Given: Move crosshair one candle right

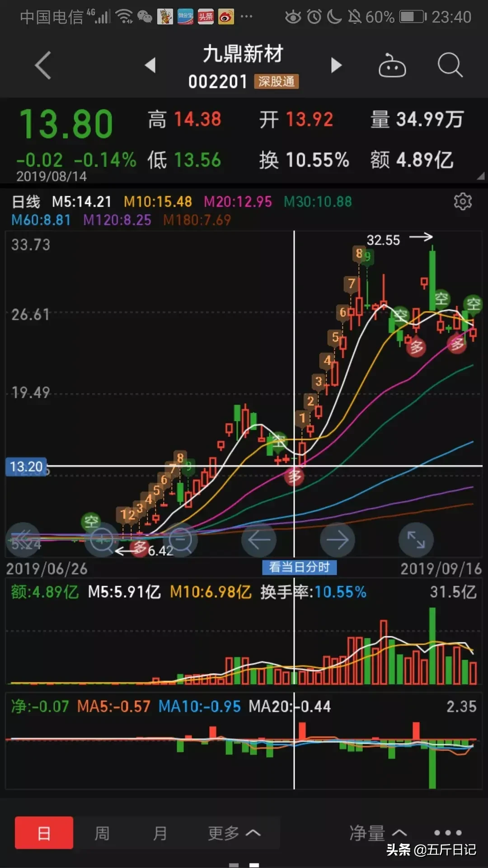Looking at the screenshot, I should point(338,540).
